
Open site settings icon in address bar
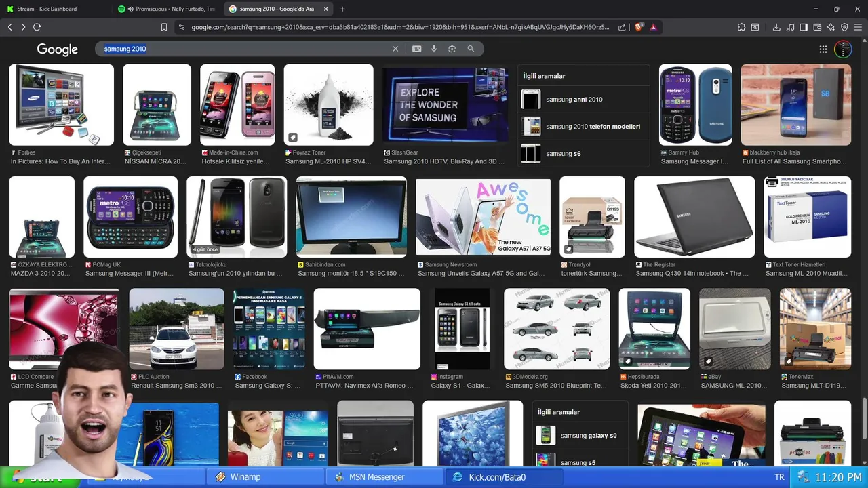(x=181, y=27)
